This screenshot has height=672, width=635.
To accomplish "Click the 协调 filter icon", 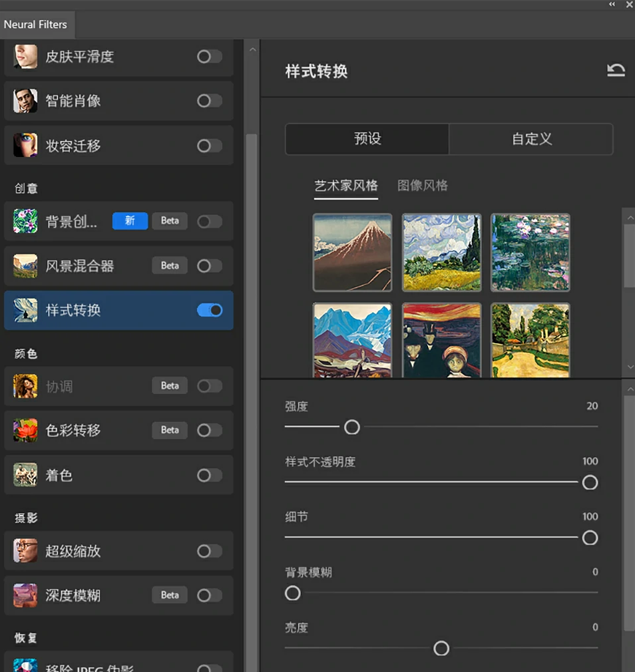I will tap(25, 386).
